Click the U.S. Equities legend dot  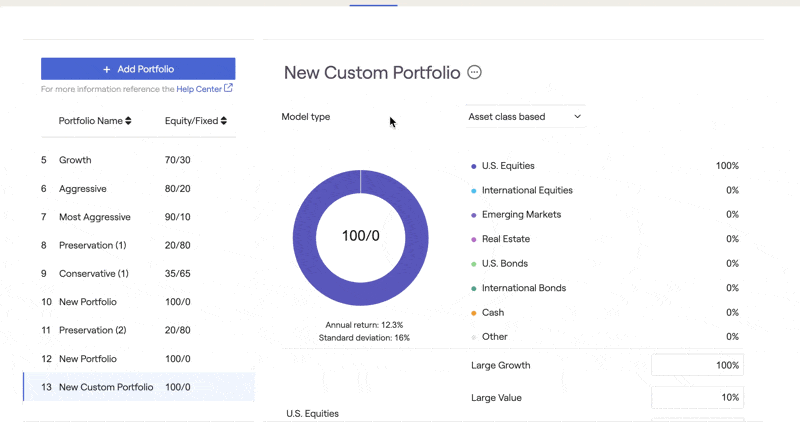(x=473, y=166)
